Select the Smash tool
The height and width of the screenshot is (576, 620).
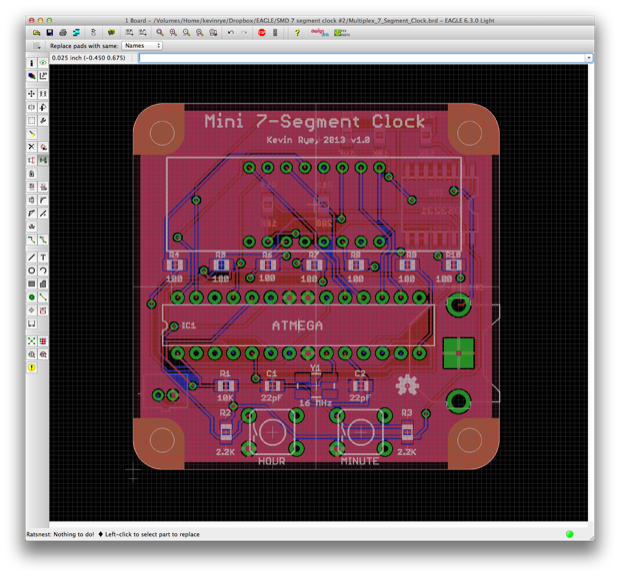pos(32,200)
